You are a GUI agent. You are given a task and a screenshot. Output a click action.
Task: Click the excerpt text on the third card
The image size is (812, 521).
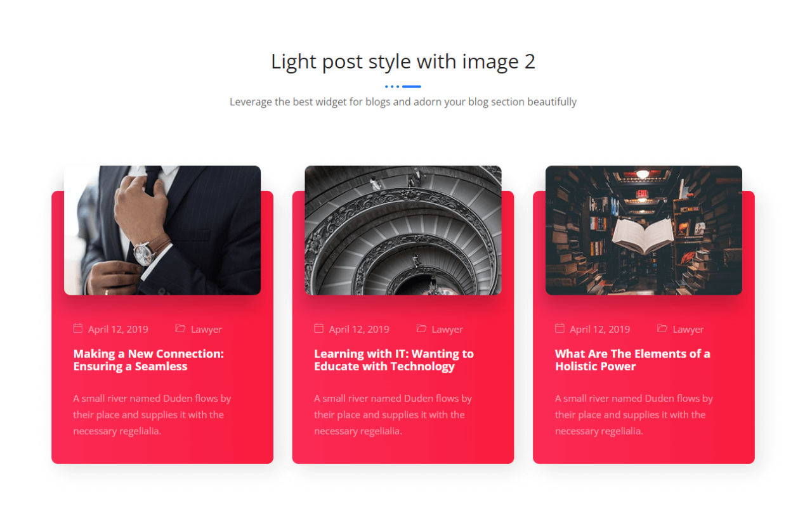pyautogui.click(x=633, y=415)
